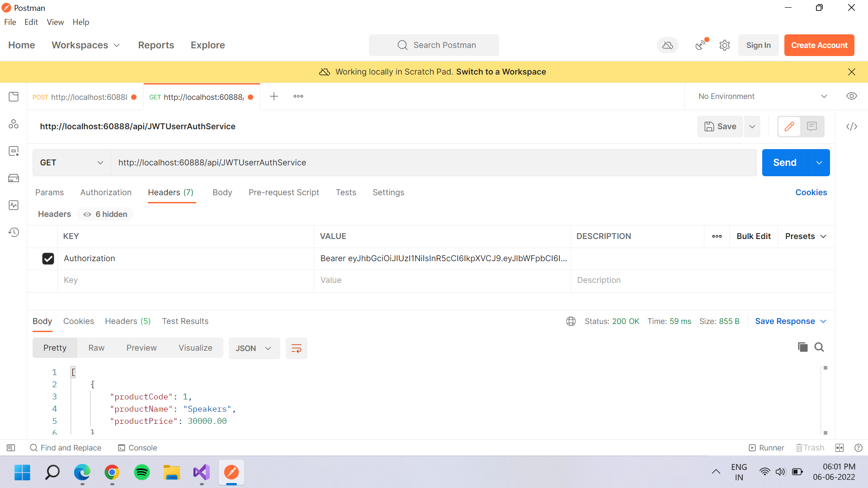Viewport: 868px width, 488px height.
Task: Switch to the comments mode icon
Action: coord(812,127)
